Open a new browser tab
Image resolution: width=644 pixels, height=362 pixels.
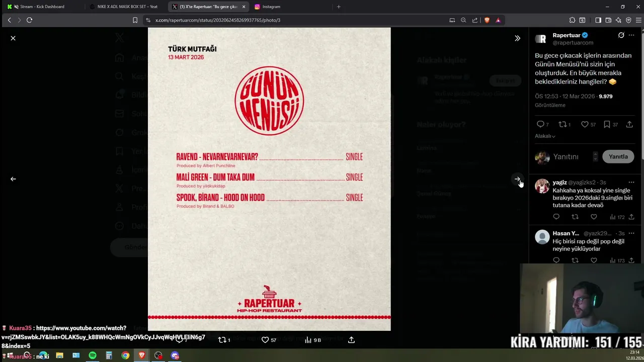coord(339,7)
